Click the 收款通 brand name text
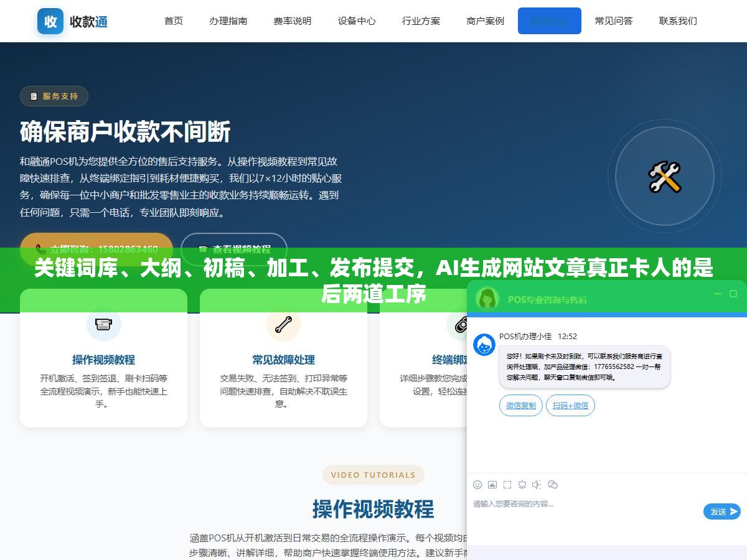The height and width of the screenshot is (560, 747). click(89, 22)
